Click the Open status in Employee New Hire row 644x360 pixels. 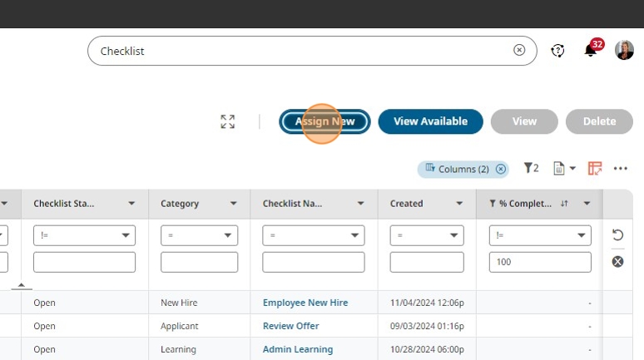pyautogui.click(x=44, y=303)
